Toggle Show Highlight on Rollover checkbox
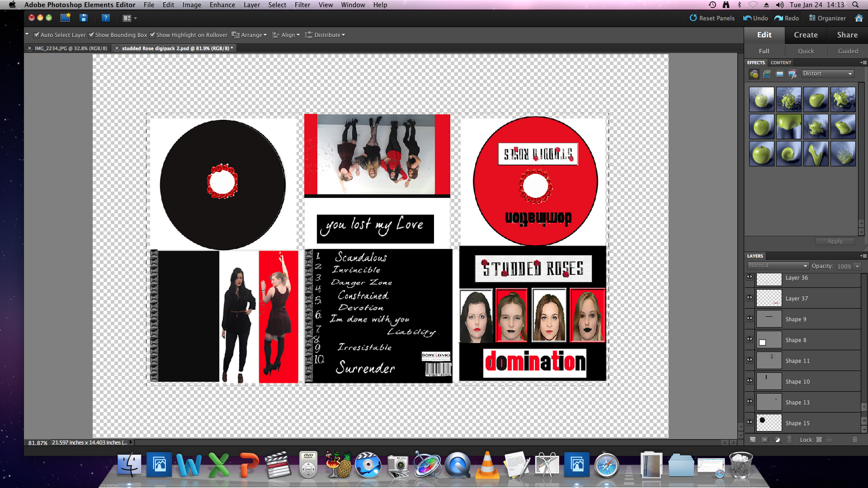The image size is (868, 488). click(x=152, y=35)
